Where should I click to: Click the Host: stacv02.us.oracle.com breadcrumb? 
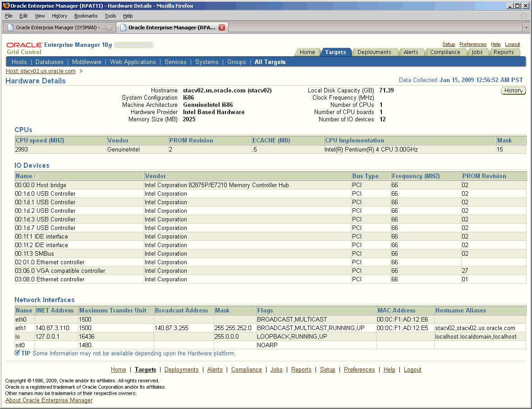point(40,71)
